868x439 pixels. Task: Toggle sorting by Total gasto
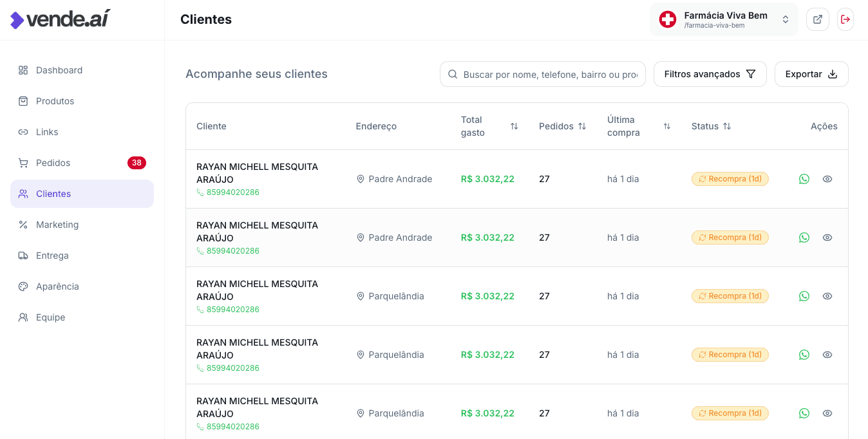coord(514,126)
